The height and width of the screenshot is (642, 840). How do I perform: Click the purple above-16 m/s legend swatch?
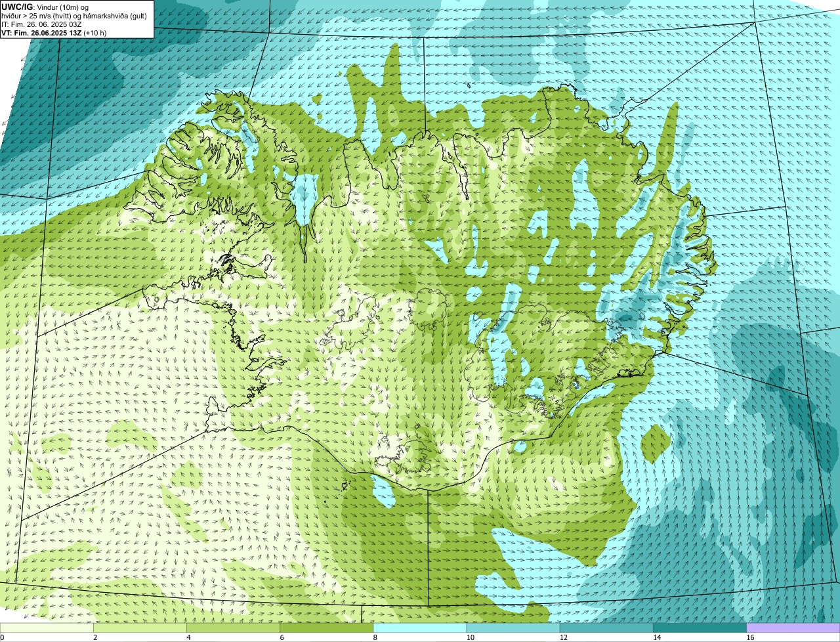click(793, 628)
